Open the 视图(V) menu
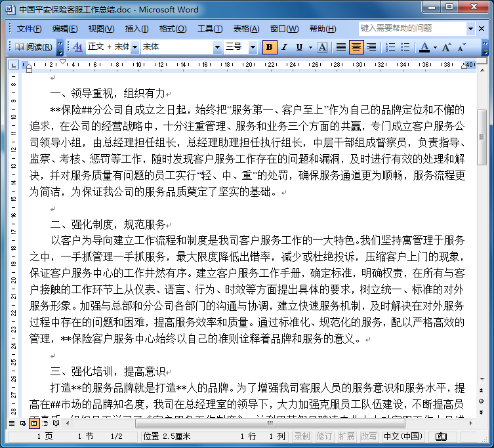This screenshot has height=448, width=494. coord(102,29)
